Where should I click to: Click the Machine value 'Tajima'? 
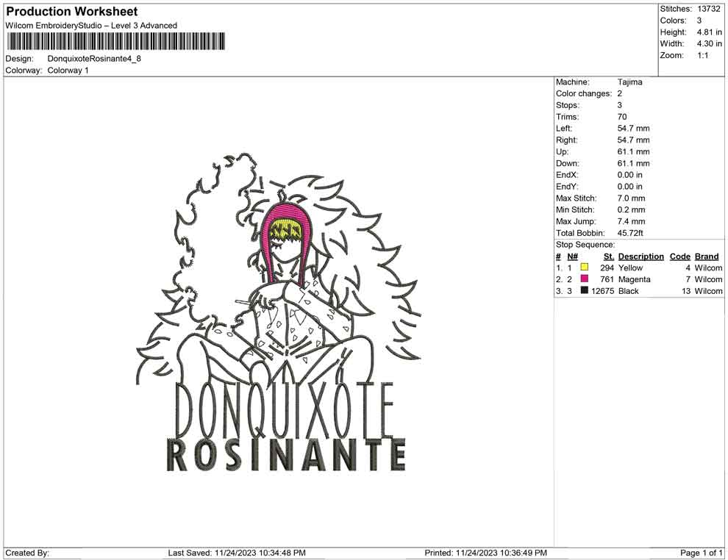pos(630,82)
